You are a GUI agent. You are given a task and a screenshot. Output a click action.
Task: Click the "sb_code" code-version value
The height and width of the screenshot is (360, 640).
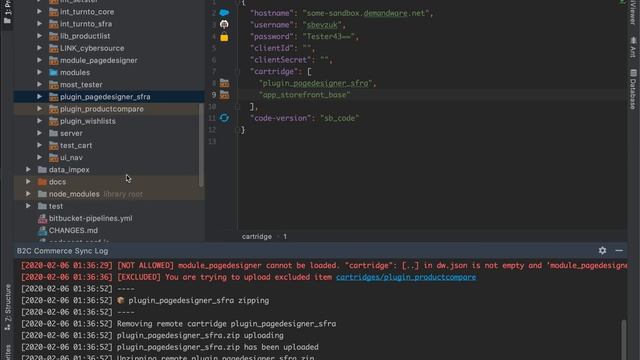tap(339, 118)
